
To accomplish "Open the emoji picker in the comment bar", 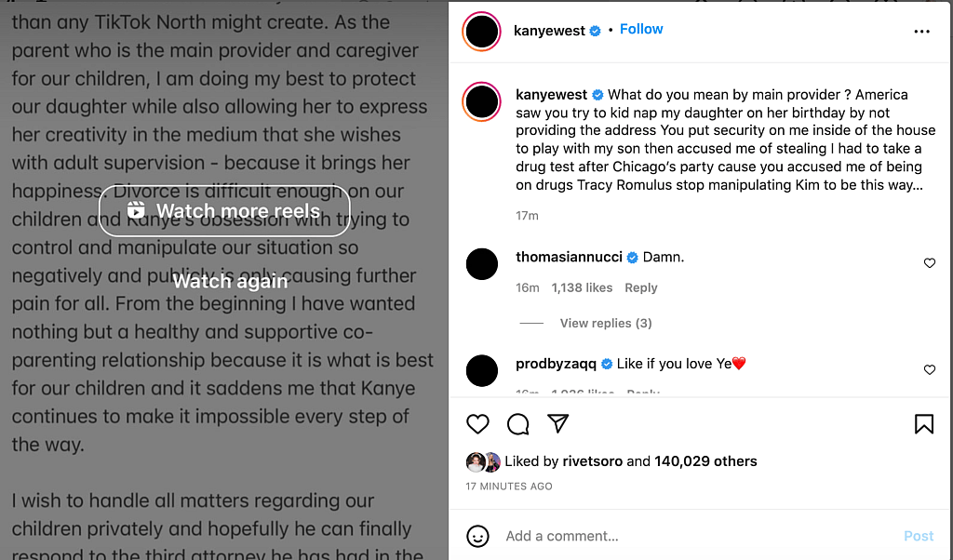I will pos(477,536).
